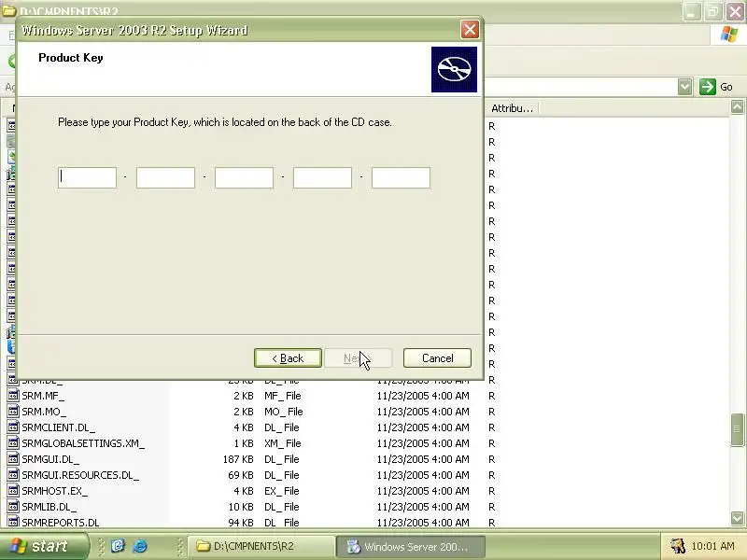Click the system tray security icon
The image size is (747, 560).
tap(678, 546)
